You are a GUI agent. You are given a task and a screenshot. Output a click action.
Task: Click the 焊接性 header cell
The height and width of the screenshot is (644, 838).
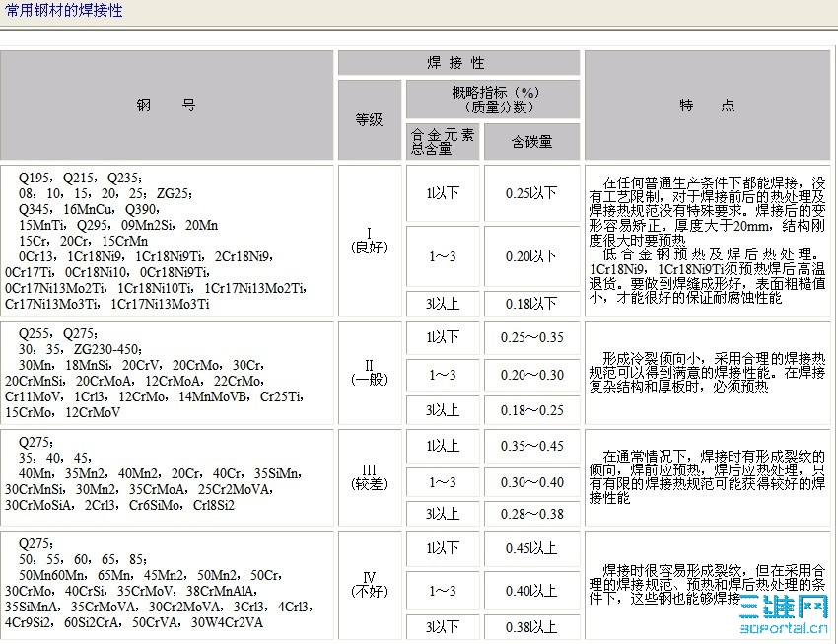[x=458, y=63]
